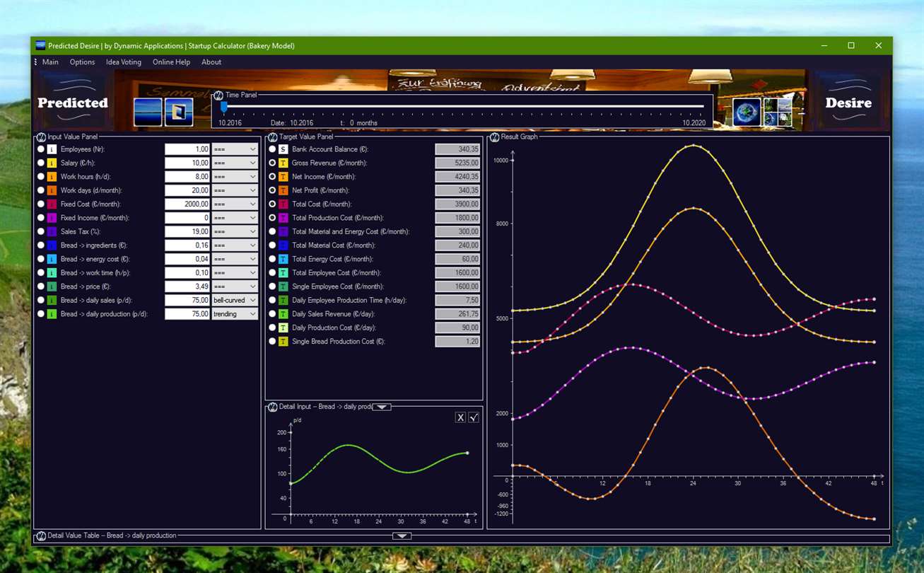Open the Options menu
This screenshot has width=924, height=573.
point(82,62)
